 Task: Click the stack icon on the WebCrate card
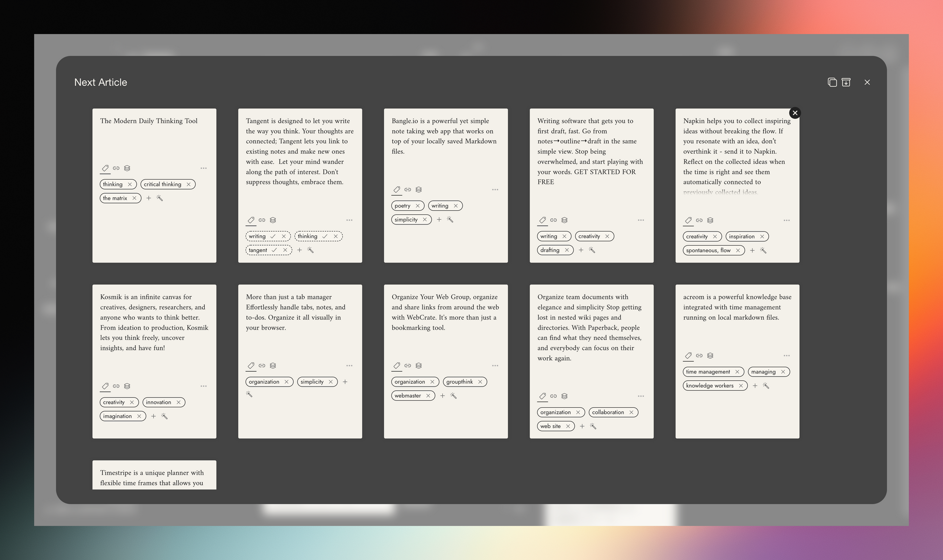419,366
